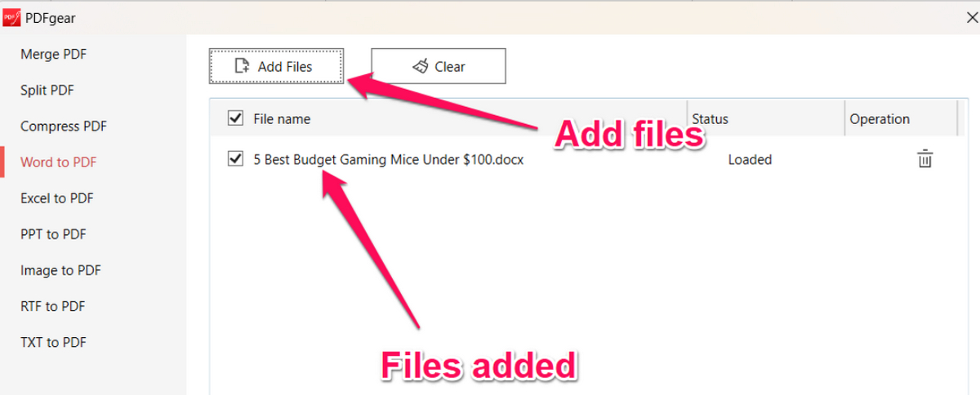Image resolution: width=980 pixels, height=395 pixels.
Task: Choose PPT to PDF from the sidebar
Action: pos(53,234)
